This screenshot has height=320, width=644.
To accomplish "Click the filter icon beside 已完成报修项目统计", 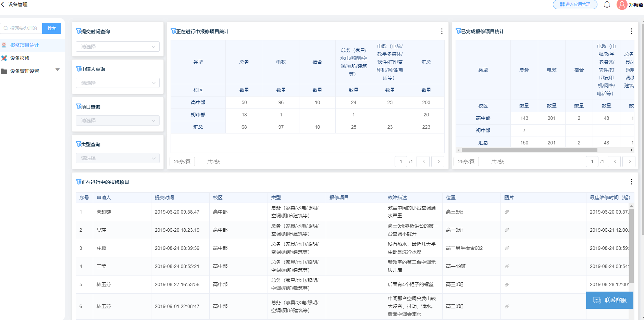I will [458, 31].
